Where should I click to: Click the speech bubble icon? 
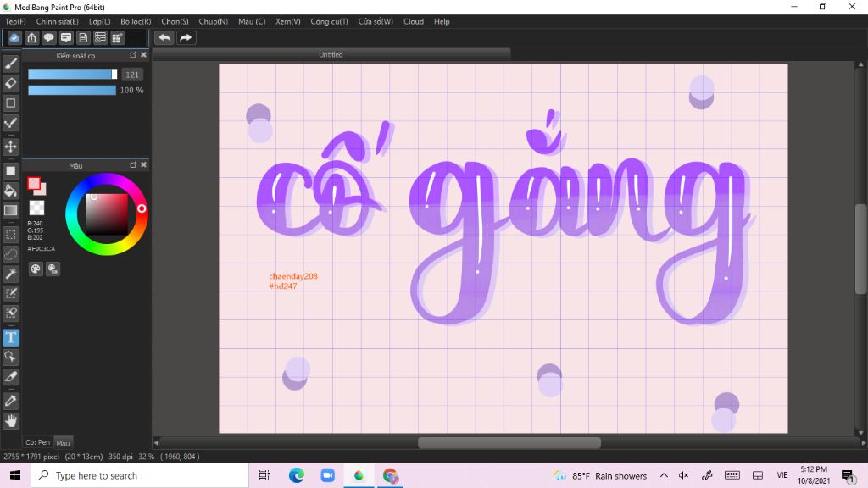48,37
